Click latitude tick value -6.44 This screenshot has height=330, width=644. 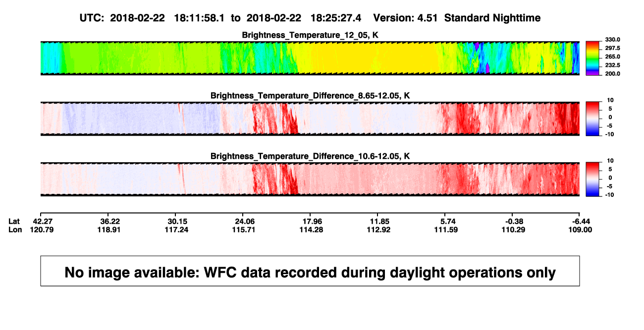[x=581, y=221]
